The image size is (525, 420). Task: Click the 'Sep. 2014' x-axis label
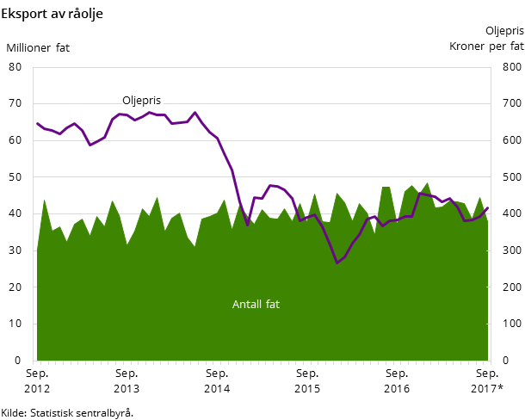tap(217, 380)
